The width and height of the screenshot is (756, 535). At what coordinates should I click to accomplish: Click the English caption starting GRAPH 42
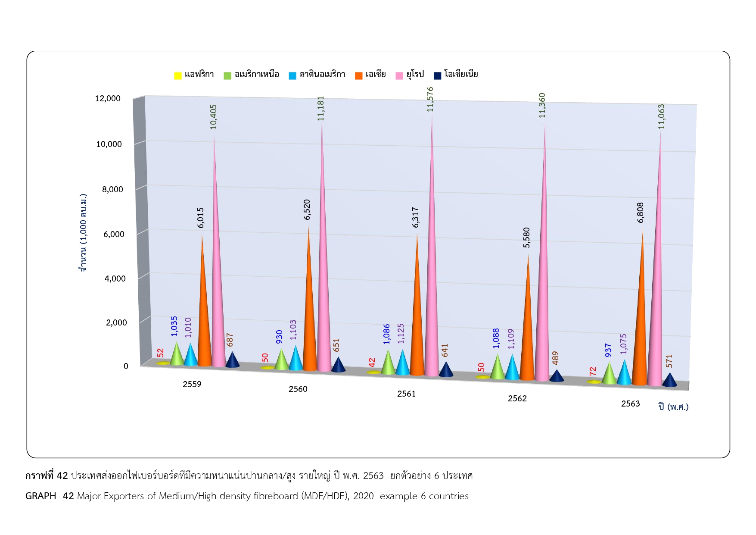pyautogui.click(x=247, y=496)
